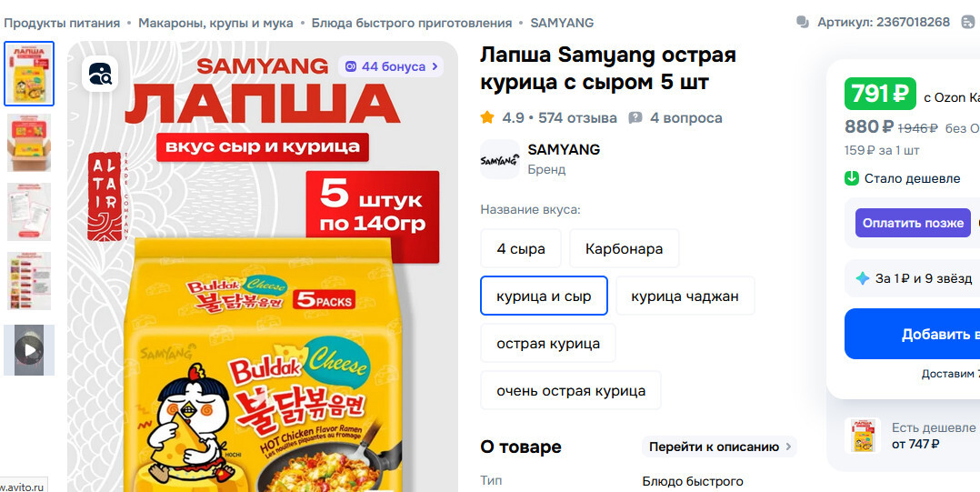980x492 pixels.
Task: Click green Стало дешевле arrow icon
Action: 851,178
